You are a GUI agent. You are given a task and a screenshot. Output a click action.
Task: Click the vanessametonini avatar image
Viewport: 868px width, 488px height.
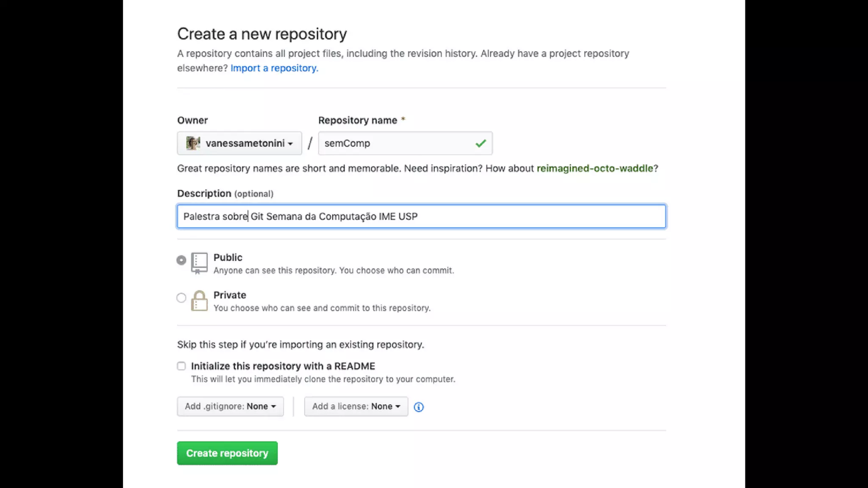[x=193, y=143]
